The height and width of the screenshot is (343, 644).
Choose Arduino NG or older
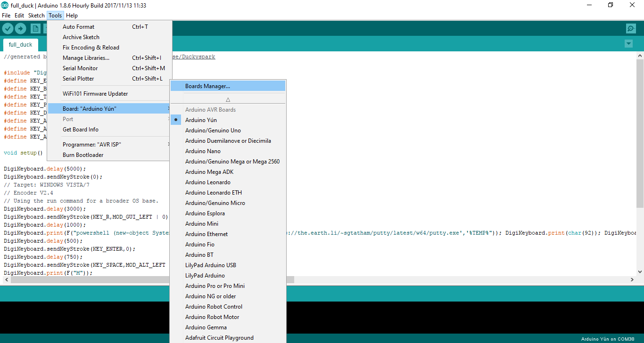click(x=228, y=296)
